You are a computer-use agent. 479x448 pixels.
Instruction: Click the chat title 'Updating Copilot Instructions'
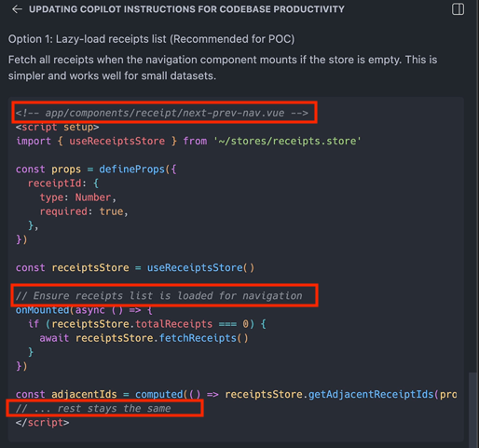(x=186, y=9)
